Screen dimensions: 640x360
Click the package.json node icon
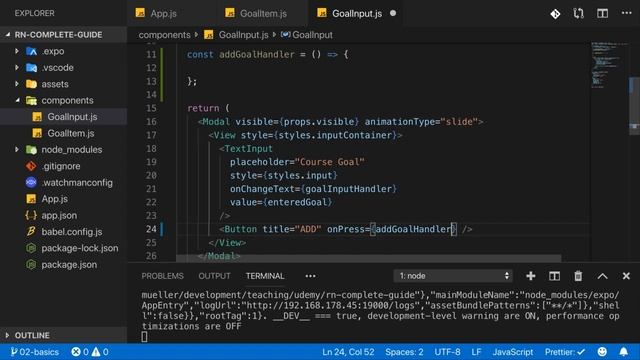[31, 264]
